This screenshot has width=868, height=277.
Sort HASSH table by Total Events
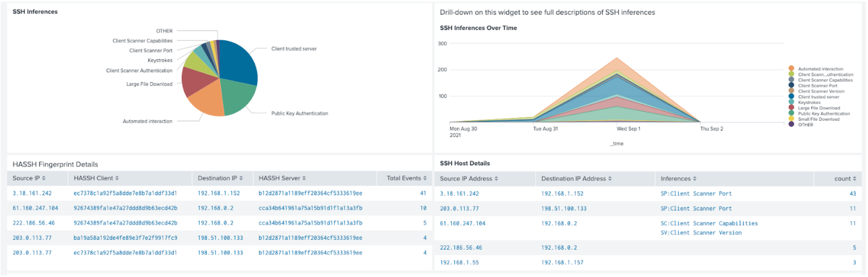[406, 178]
